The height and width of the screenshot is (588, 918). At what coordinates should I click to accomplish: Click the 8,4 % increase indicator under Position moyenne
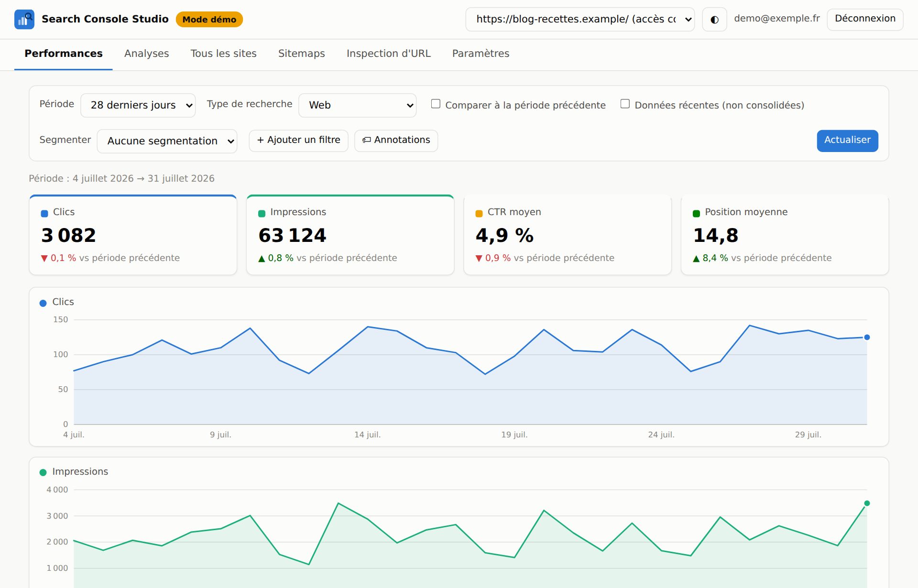pos(710,258)
